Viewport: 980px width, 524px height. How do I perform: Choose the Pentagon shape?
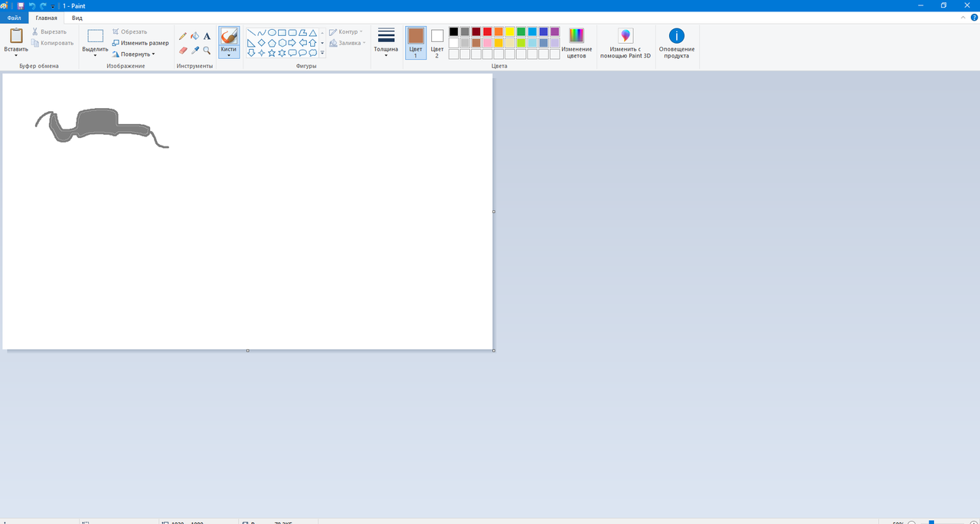coord(272,43)
